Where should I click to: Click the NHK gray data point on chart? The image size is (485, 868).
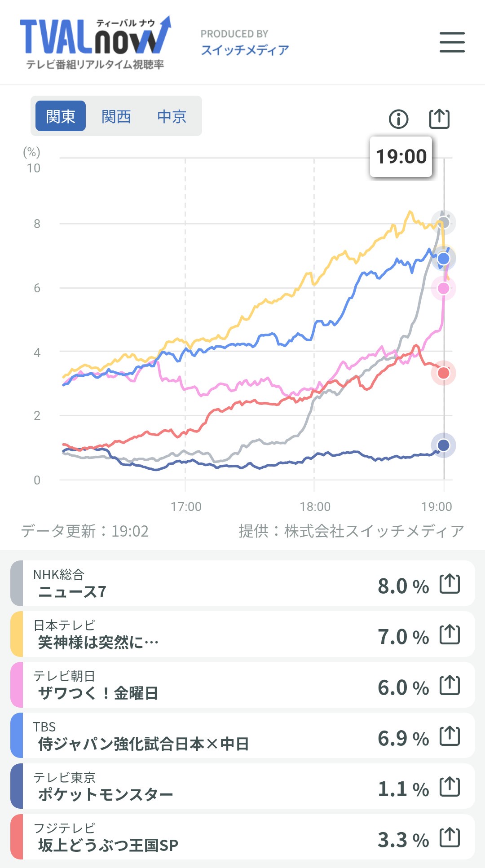coord(444,222)
